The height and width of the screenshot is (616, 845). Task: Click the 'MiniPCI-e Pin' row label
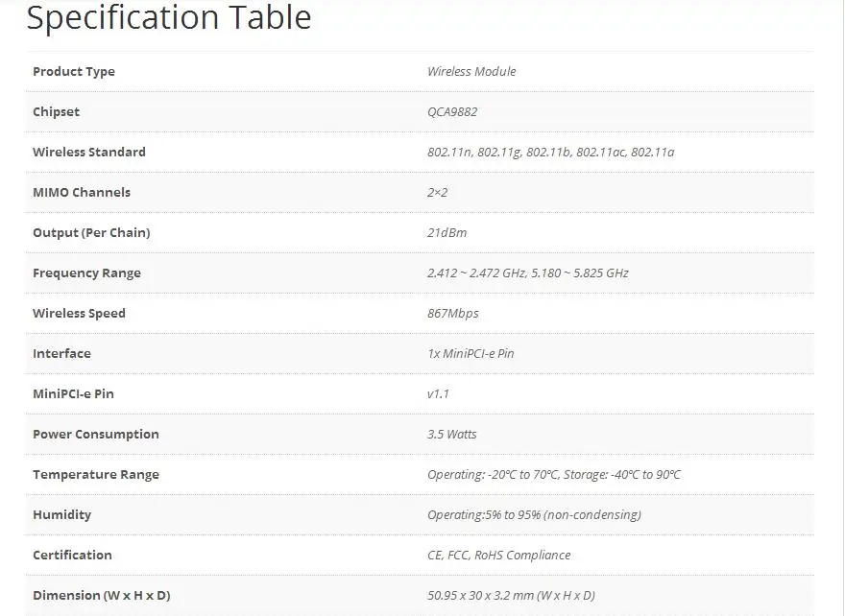(73, 394)
